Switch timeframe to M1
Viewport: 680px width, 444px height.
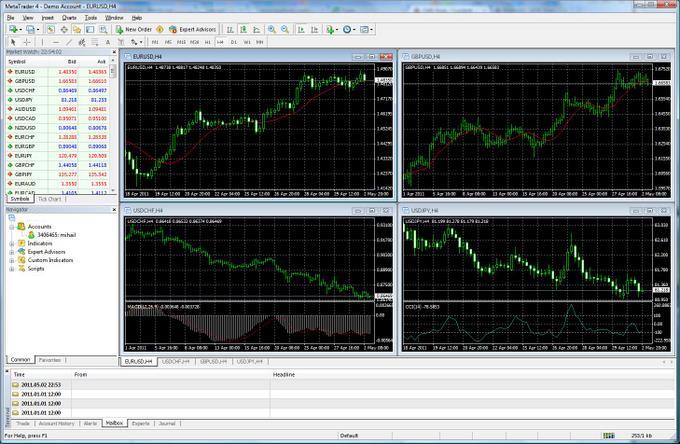point(155,42)
